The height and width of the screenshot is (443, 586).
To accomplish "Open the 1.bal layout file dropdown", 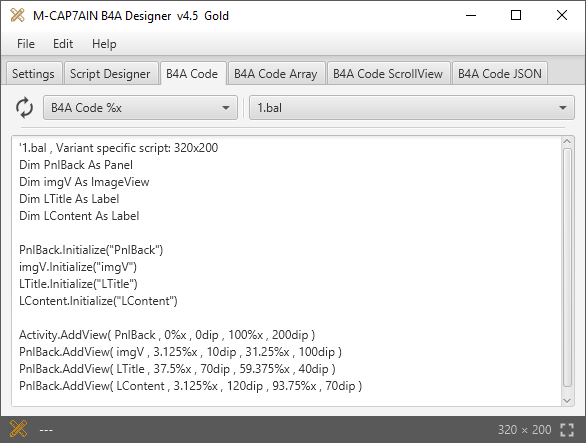I will [411, 108].
